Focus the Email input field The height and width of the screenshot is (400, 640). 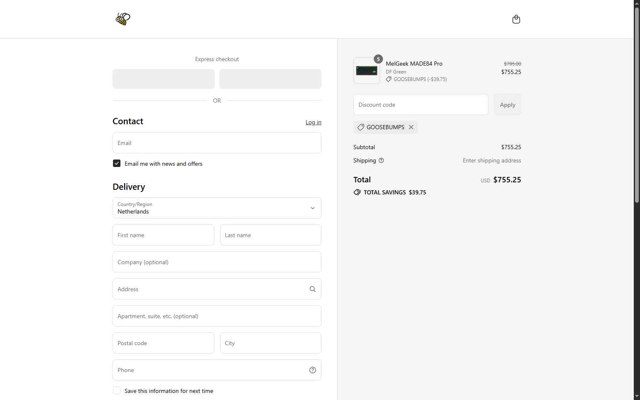point(217,143)
